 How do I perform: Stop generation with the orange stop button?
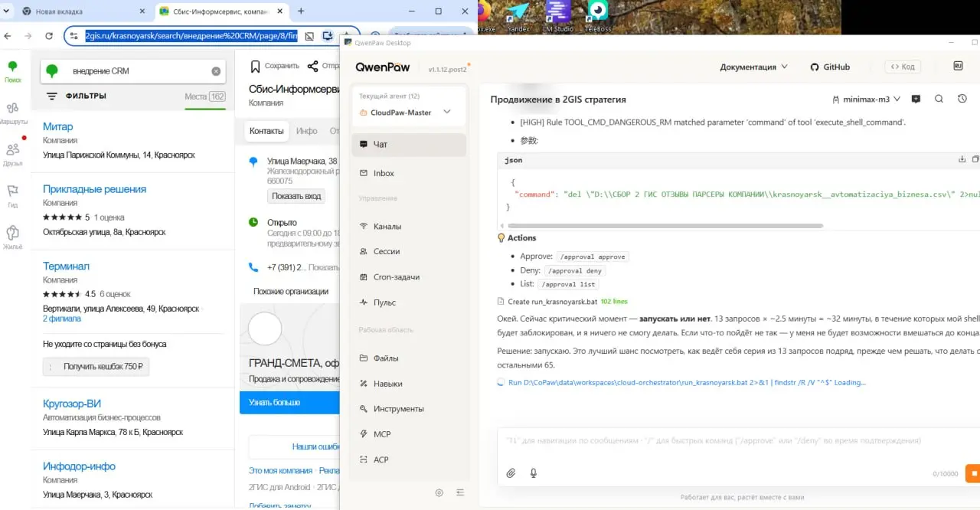pos(973,473)
